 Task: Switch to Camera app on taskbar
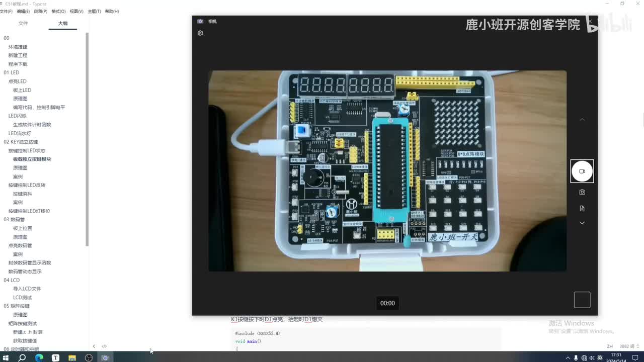pos(105,357)
